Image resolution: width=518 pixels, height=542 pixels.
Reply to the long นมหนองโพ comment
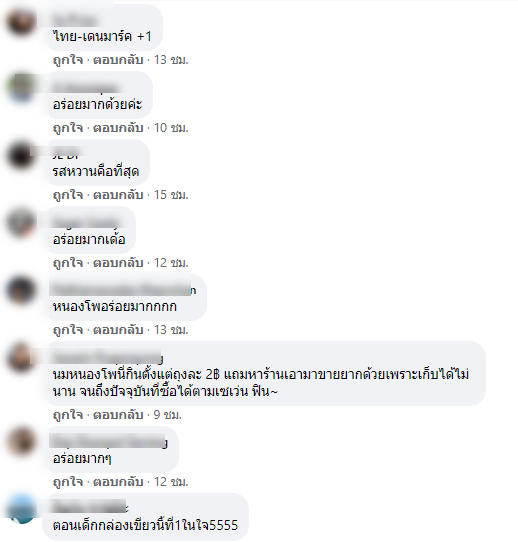[118, 415]
